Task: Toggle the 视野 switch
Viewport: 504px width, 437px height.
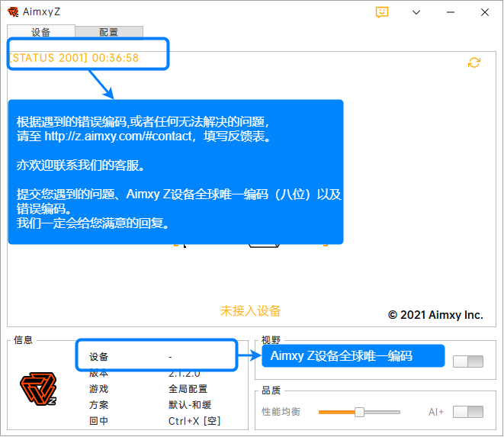Action: click(468, 361)
